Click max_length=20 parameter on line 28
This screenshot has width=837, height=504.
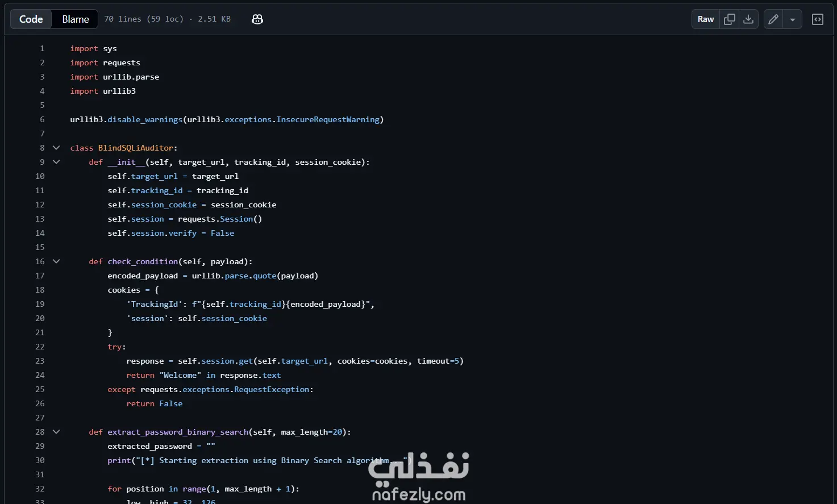tap(311, 432)
